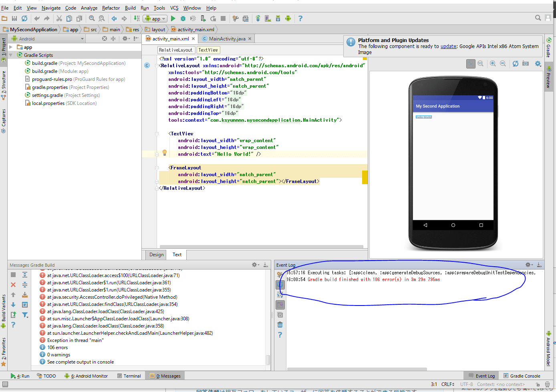
Task: Open Event Log gear settings dropdown
Action: pos(529,265)
